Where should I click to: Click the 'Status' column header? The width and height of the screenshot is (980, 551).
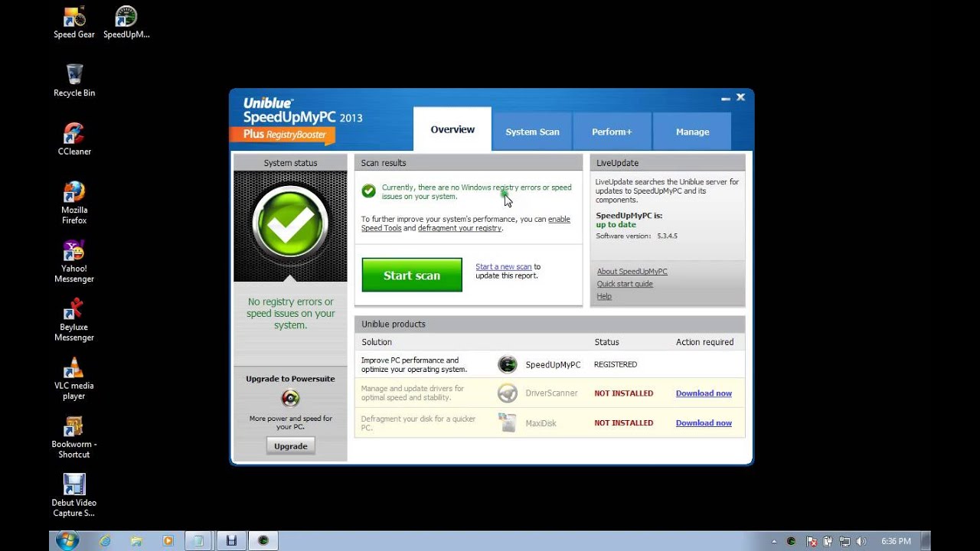(606, 342)
